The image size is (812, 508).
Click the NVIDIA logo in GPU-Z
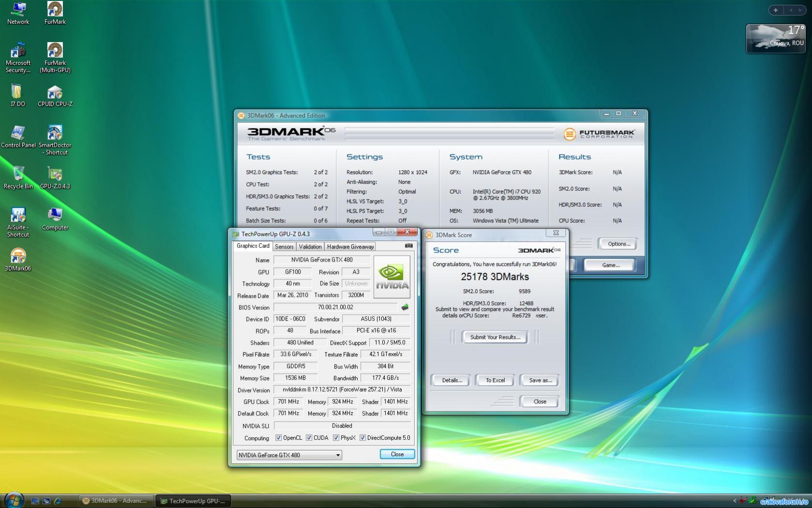pos(392,277)
